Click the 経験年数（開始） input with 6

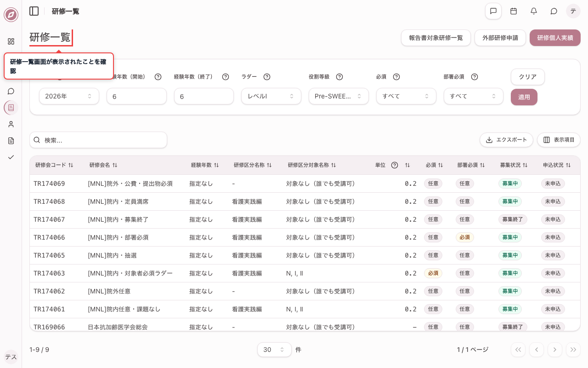136,96
